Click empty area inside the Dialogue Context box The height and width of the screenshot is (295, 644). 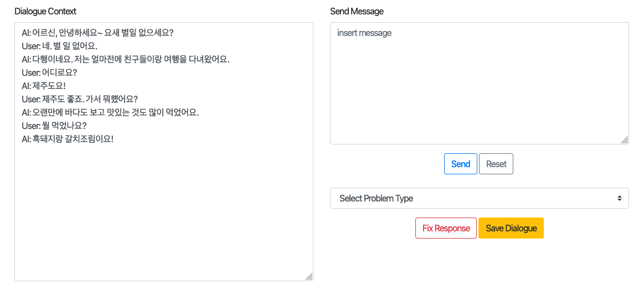pyautogui.click(x=163, y=213)
